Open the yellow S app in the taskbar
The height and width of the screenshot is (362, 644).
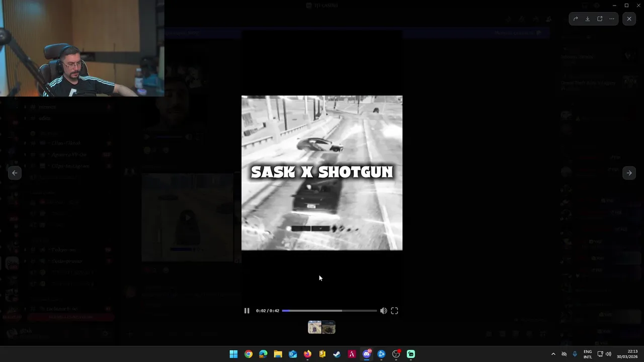(322, 354)
